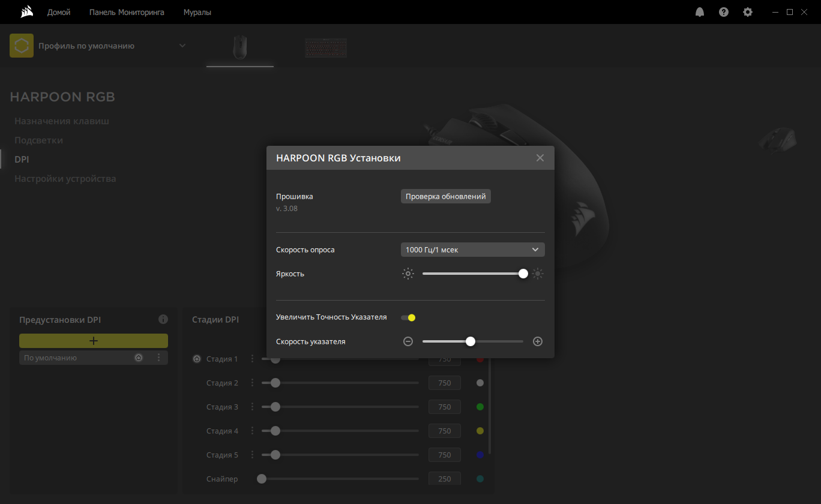Viewport: 821px width, 504px height.
Task: Go to the Домой tab
Action: tap(59, 12)
